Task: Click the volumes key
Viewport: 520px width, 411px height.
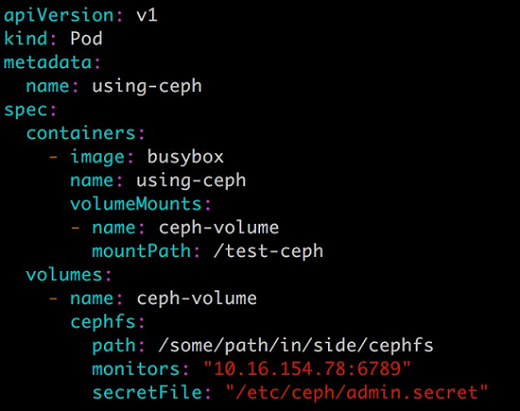Action: pos(64,275)
